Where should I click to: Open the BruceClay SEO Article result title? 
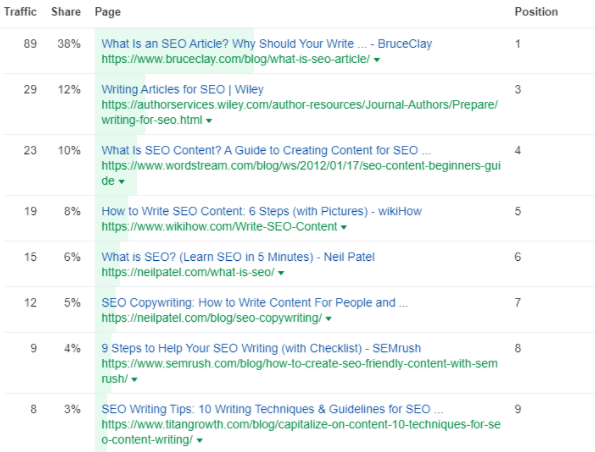tap(267, 44)
